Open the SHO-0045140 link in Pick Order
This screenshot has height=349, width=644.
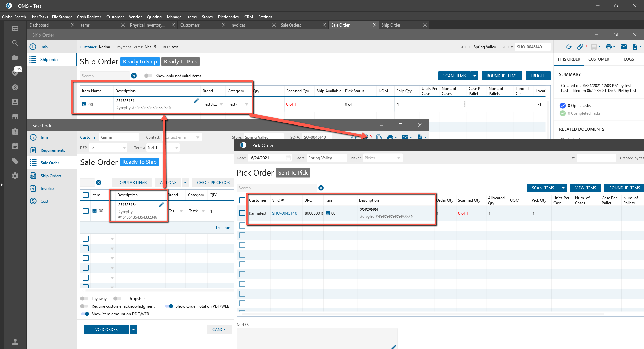284,213
